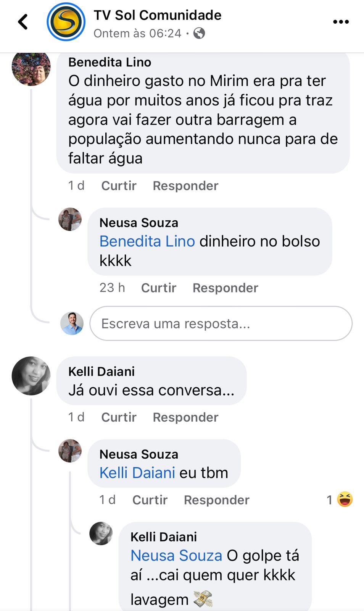Reply to Kelli Daiani's 'Já ouvi' comment
The width and height of the screenshot is (364, 611).
[185, 417]
